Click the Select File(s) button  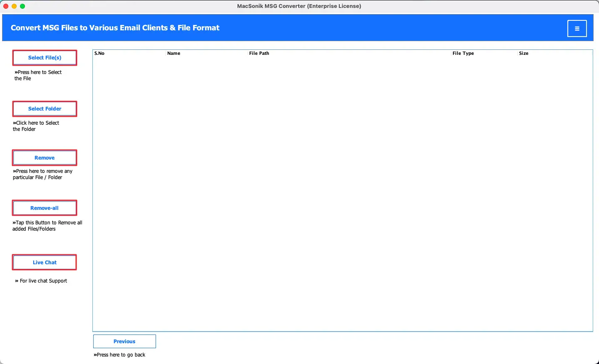pos(45,58)
